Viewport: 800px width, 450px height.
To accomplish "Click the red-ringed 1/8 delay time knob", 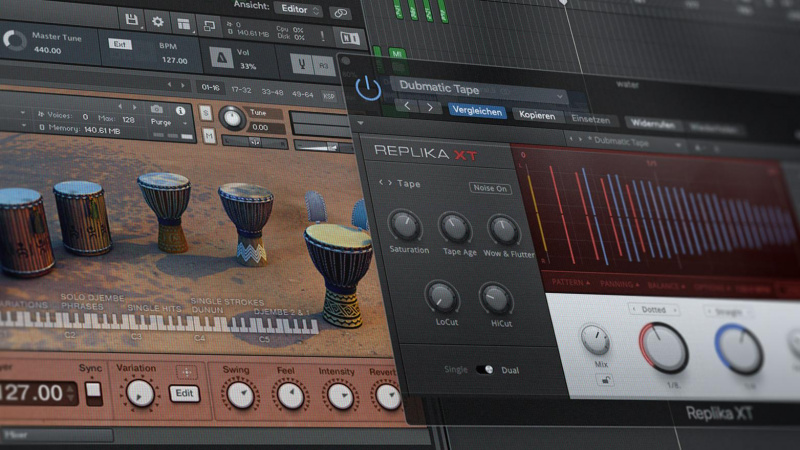I will pyautogui.click(x=664, y=348).
